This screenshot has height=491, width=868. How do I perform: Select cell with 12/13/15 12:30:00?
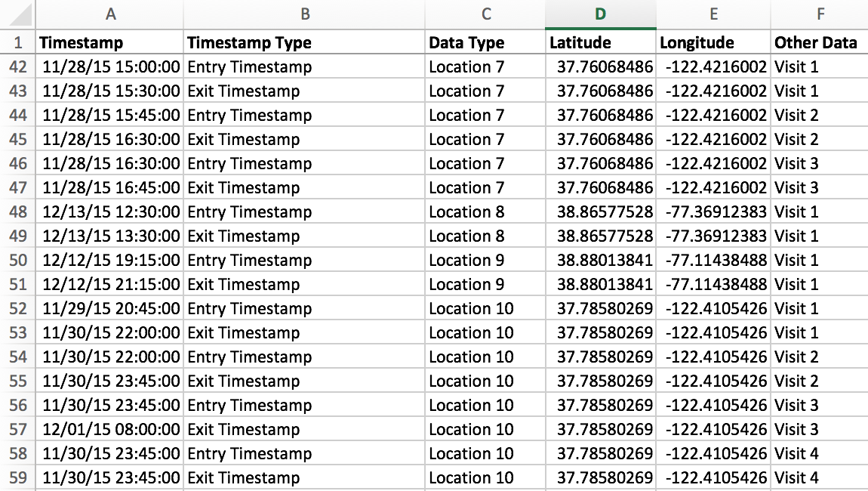click(x=109, y=212)
